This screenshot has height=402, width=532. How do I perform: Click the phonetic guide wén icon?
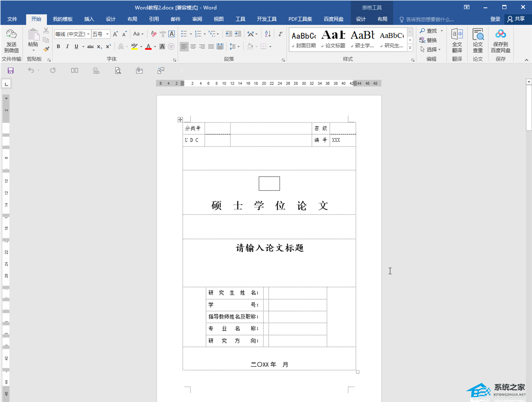click(163, 34)
